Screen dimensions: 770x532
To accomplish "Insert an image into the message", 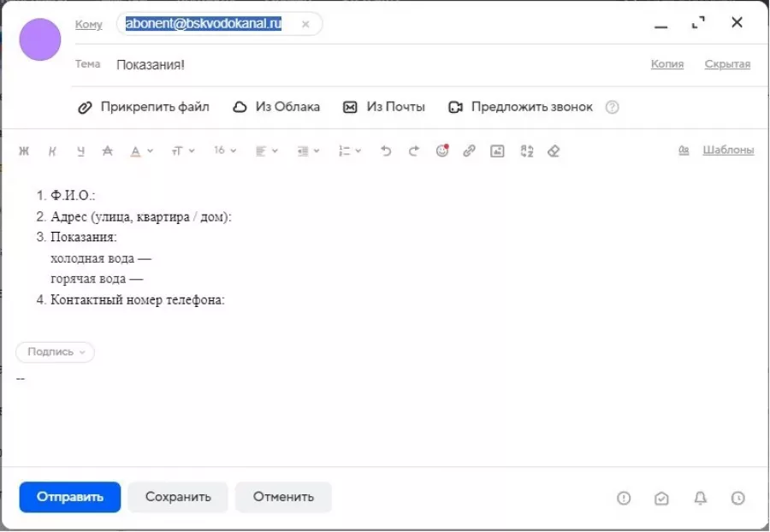I will 497,151.
